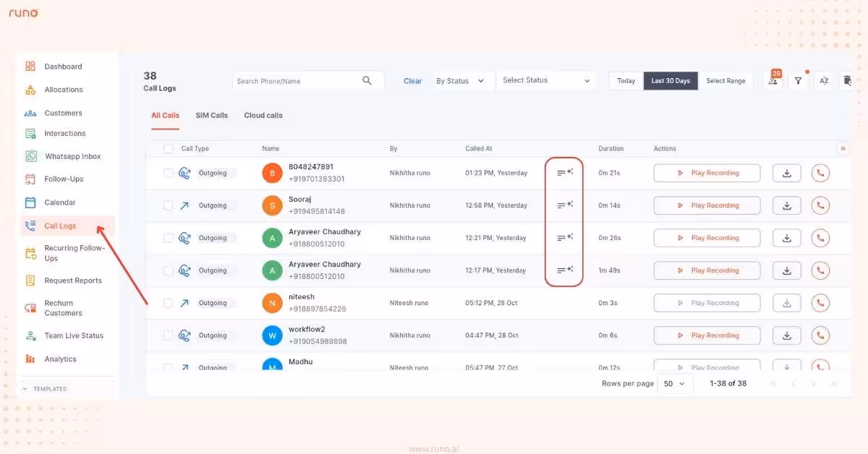The width and height of the screenshot is (868, 454).
Task: Check the select-all checkbox in table header
Action: tap(167, 148)
